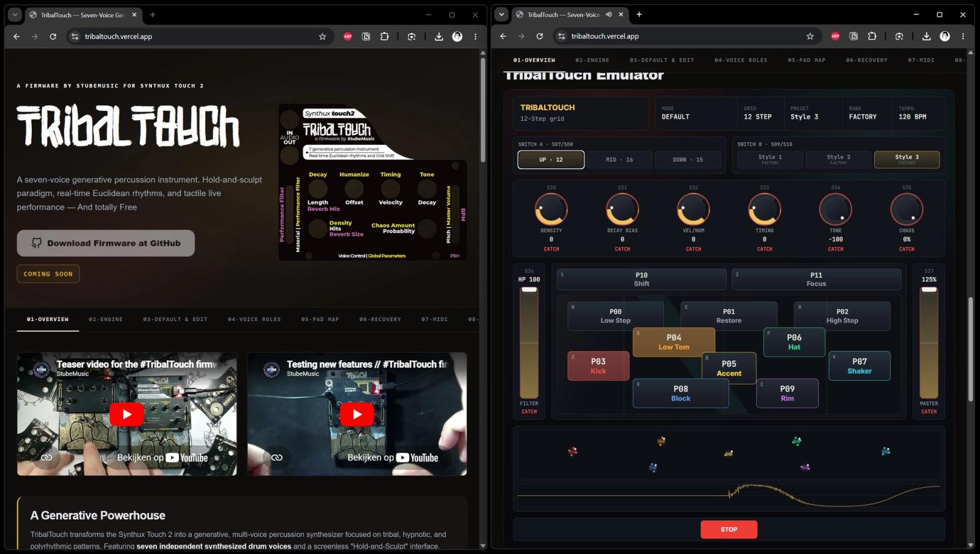Open 03·DEFAULT & EDIT tab in left page
This screenshot has width=980, height=554.
(175, 319)
